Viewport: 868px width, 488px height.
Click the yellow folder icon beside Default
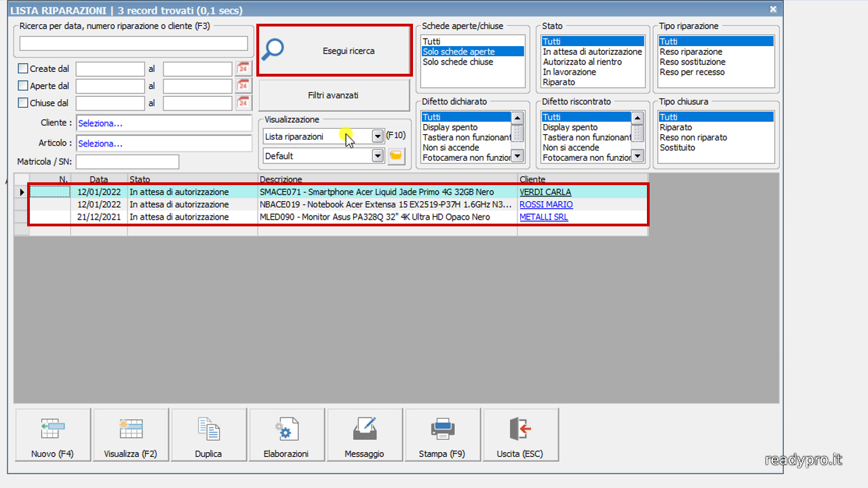[x=396, y=156]
